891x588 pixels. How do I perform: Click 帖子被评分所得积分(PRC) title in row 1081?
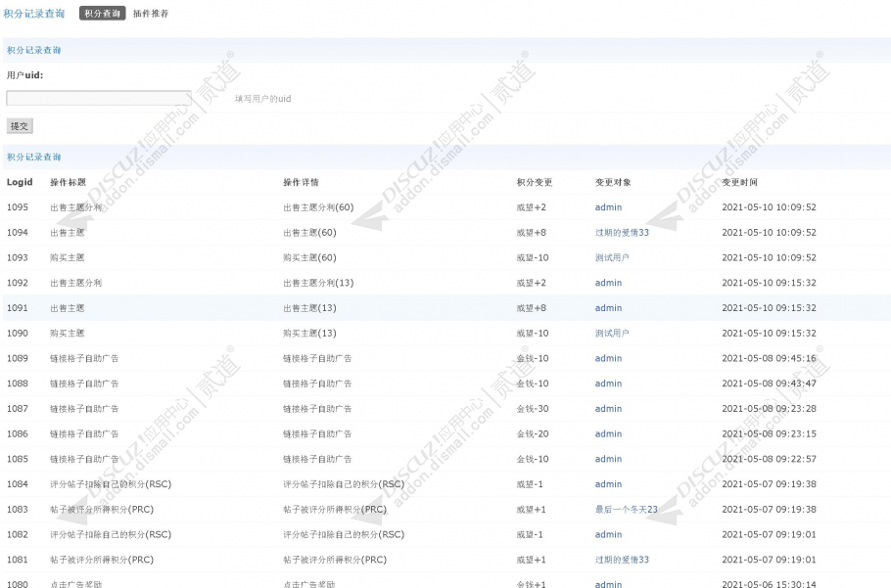coord(102,559)
